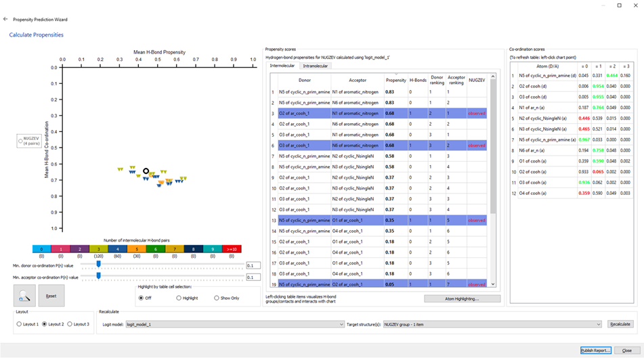Click the back arrow in the wizard header
The height and width of the screenshot is (358, 644).
coord(6,20)
